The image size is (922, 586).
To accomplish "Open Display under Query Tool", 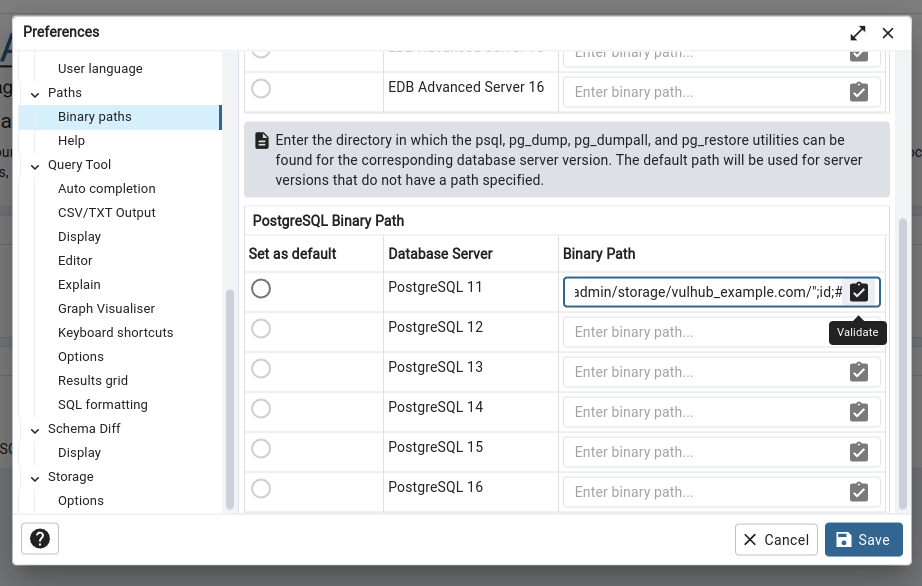I will coord(79,237).
